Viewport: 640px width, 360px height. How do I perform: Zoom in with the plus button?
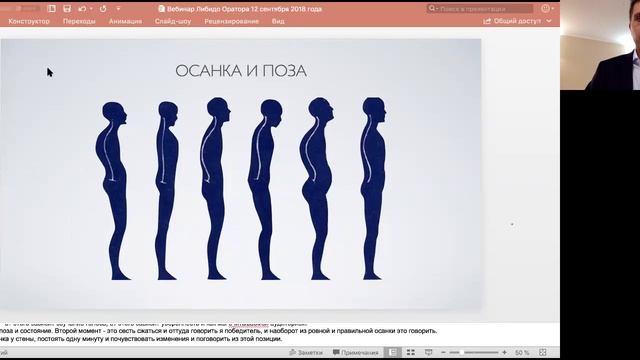coord(504,352)
